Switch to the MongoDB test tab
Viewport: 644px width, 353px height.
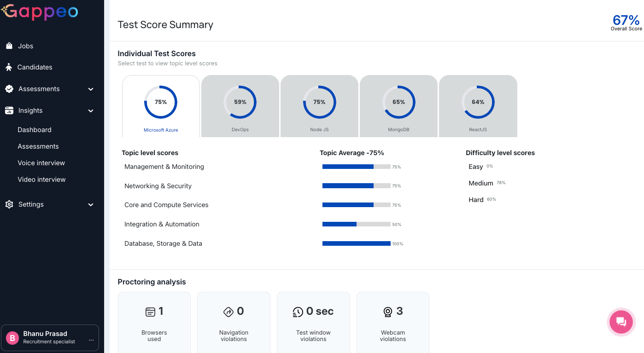point(398,106)
